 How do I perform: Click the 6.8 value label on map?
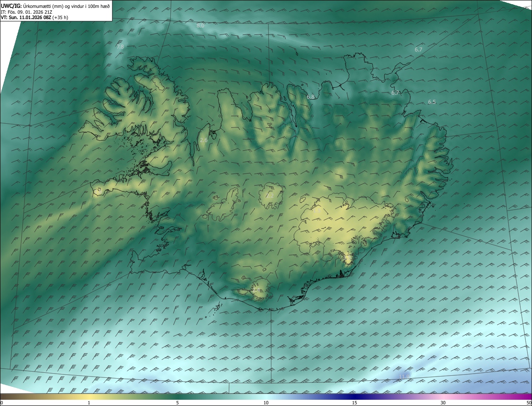(x=310, y=97)
